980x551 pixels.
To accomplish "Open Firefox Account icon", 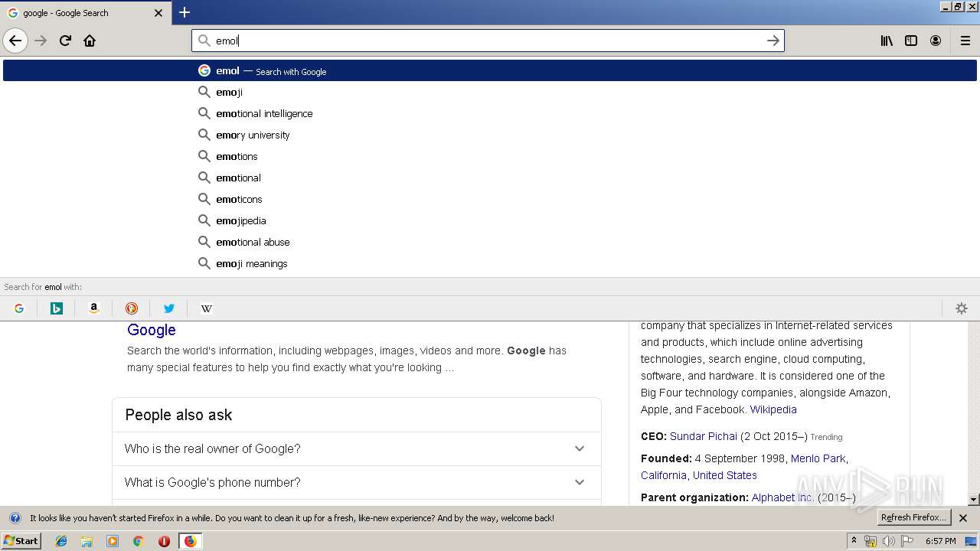I will pyautogui.click(x=936, y=41).
